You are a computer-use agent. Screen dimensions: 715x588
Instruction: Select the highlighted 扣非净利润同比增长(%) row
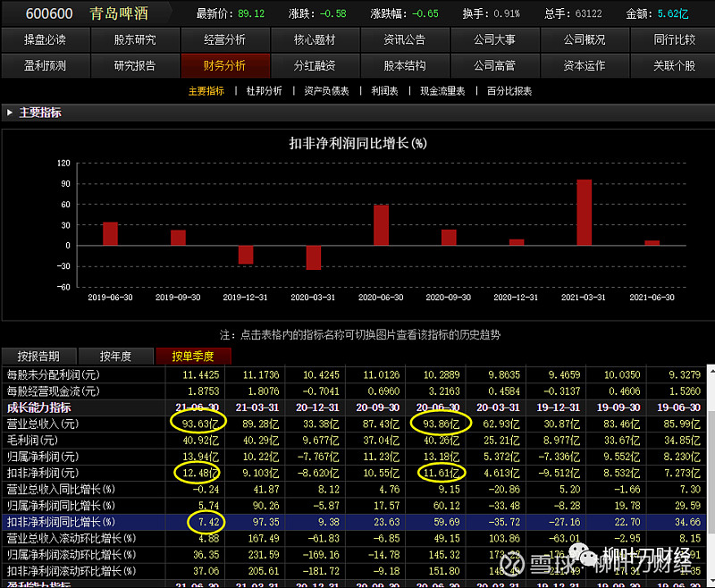(354, 523)
